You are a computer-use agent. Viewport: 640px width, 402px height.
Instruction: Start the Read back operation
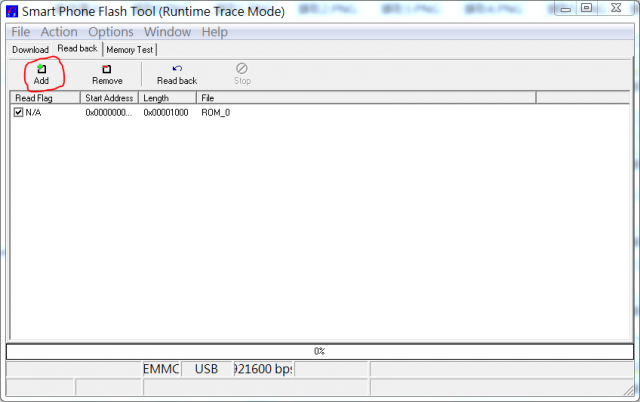click(177, 74)
